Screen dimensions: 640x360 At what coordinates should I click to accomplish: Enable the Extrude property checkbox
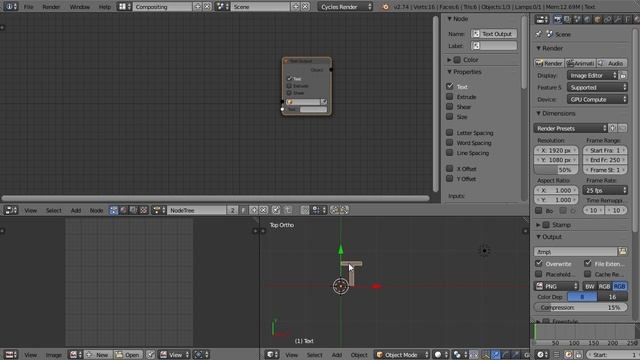(450, 97)
